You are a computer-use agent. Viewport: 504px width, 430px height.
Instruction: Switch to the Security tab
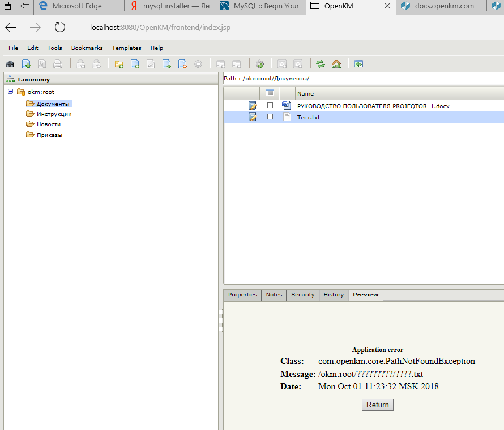[302, 295]
